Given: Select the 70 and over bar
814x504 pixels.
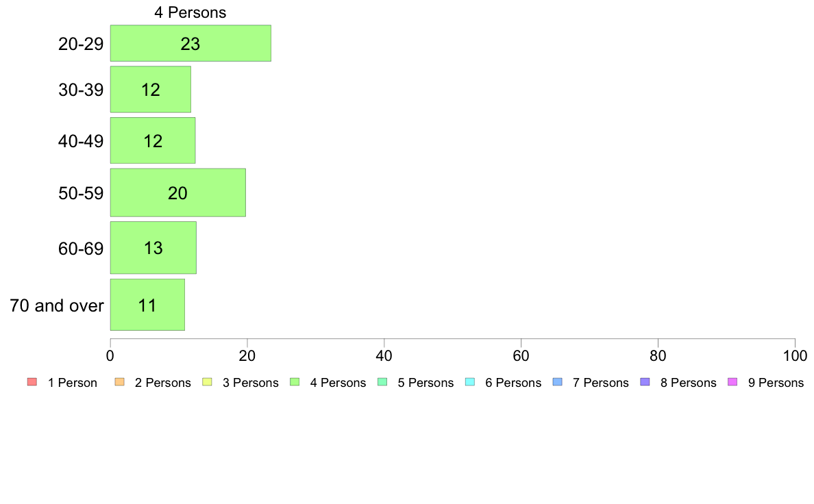Looking at the screenshot, I should tap(147, 305).
